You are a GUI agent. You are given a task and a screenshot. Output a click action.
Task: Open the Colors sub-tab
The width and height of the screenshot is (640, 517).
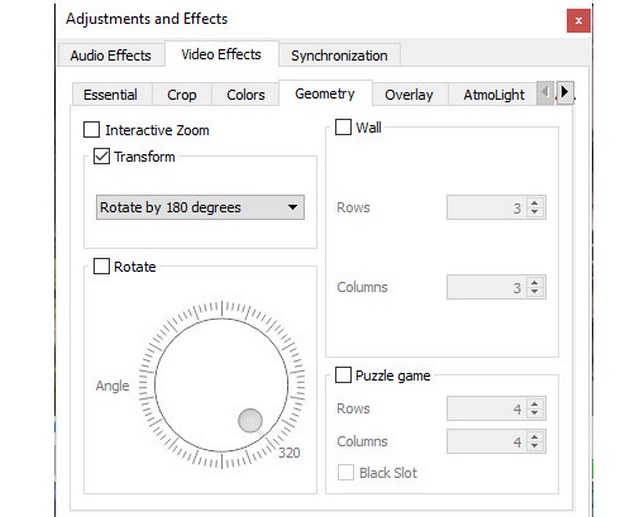tap(245, 95)
